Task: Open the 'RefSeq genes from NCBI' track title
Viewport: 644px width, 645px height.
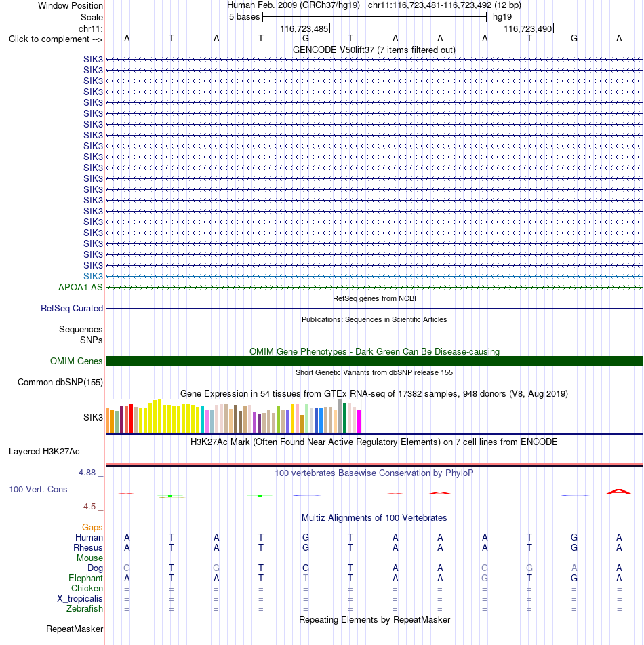Action: point(374,298)
